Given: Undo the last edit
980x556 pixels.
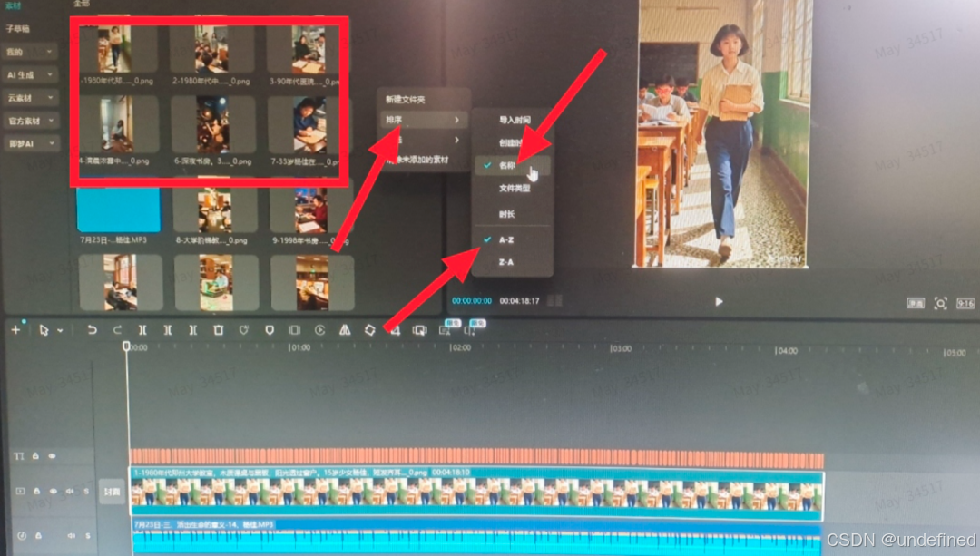Looking at the screenshot, I should (x=92, y=330).
